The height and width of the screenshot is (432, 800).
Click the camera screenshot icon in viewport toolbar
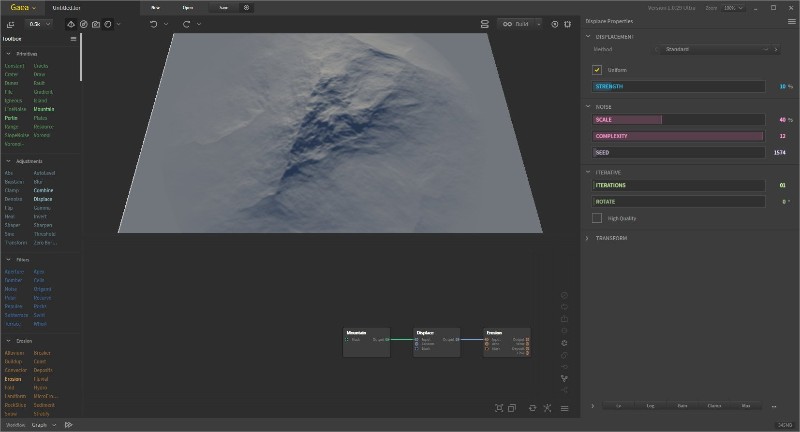[x=95, y=23]
